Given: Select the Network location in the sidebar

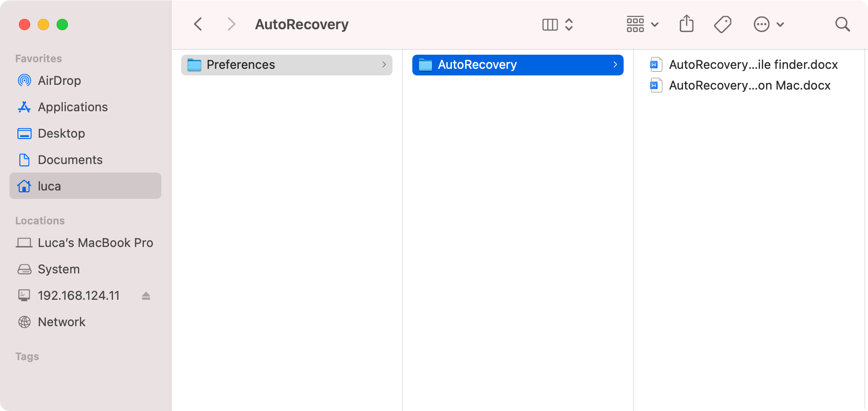Looking at the screenshot, I should 61,322.
